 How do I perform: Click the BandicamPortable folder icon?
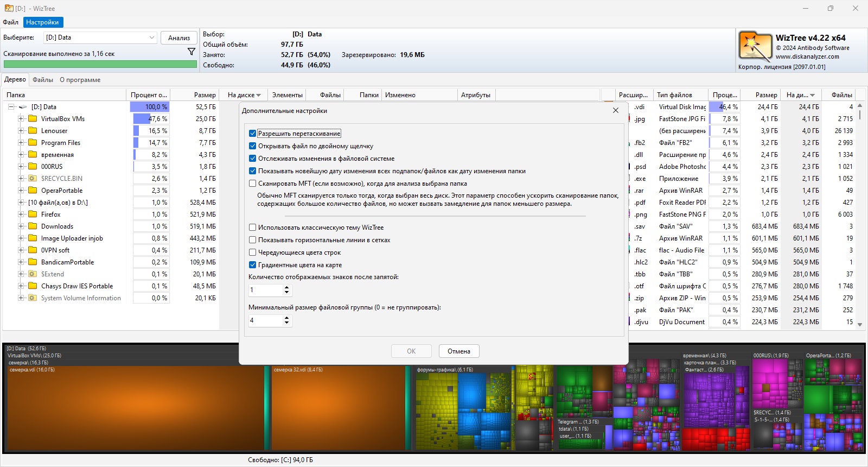33,262
